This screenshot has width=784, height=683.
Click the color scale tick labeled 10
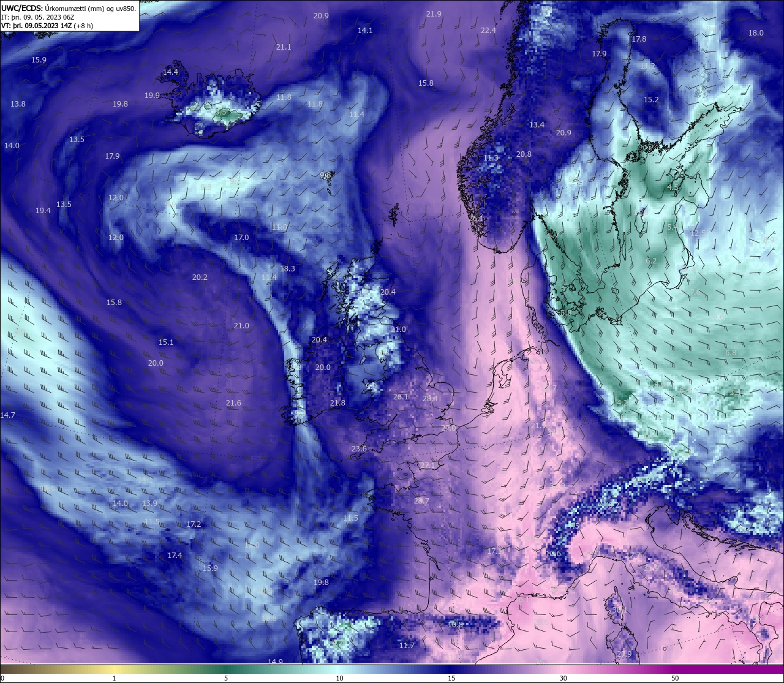pos(339,678)
